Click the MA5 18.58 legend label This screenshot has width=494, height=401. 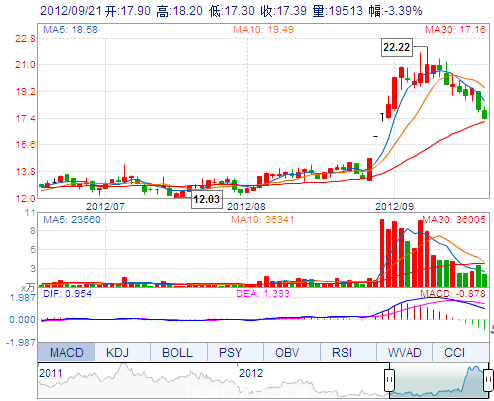click(70, 29)
